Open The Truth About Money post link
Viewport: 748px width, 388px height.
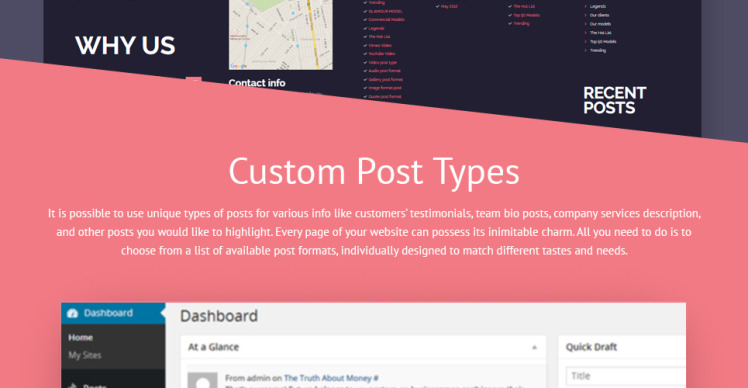click(331, 378)
